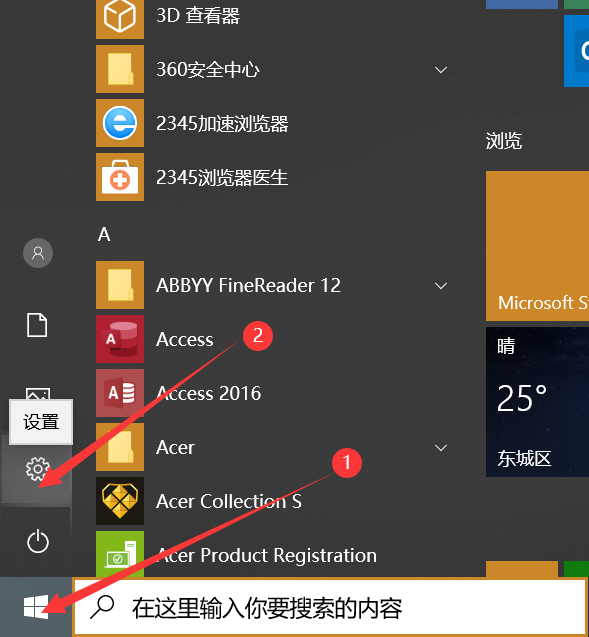Click the Windows Start button
Screen dimensions: 589x637
pos(36,607)
